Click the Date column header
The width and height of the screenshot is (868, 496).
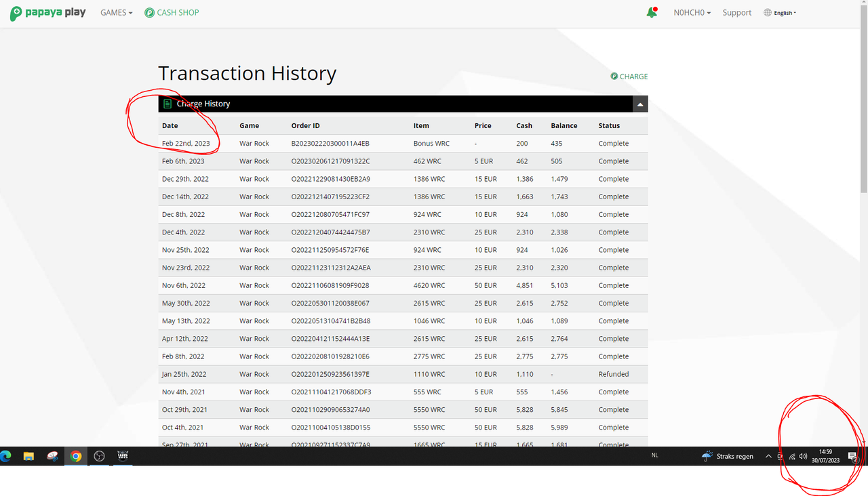click(170, 125)
